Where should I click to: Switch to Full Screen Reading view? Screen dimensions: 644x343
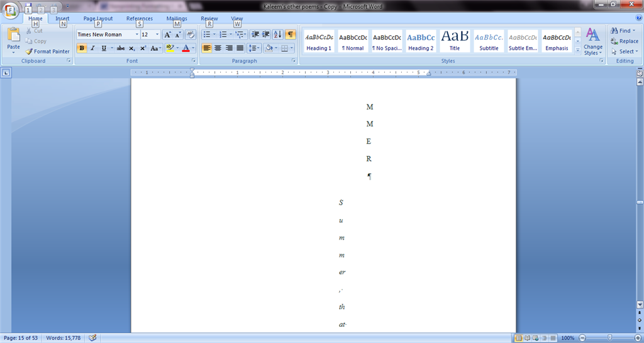528,338
